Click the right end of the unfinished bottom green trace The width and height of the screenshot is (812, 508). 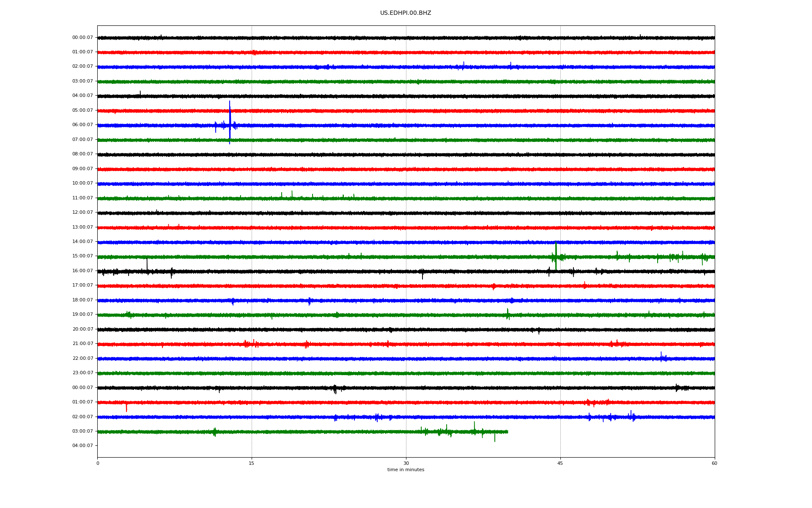coord(507,432)
